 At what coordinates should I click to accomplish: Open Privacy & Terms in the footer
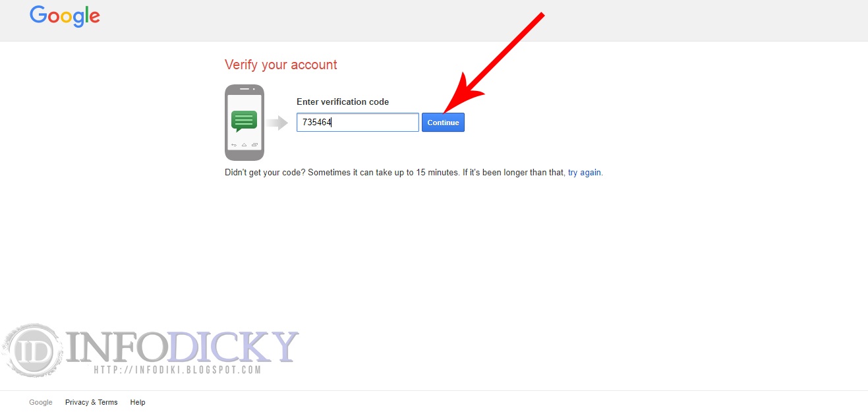tap(92, 402)
